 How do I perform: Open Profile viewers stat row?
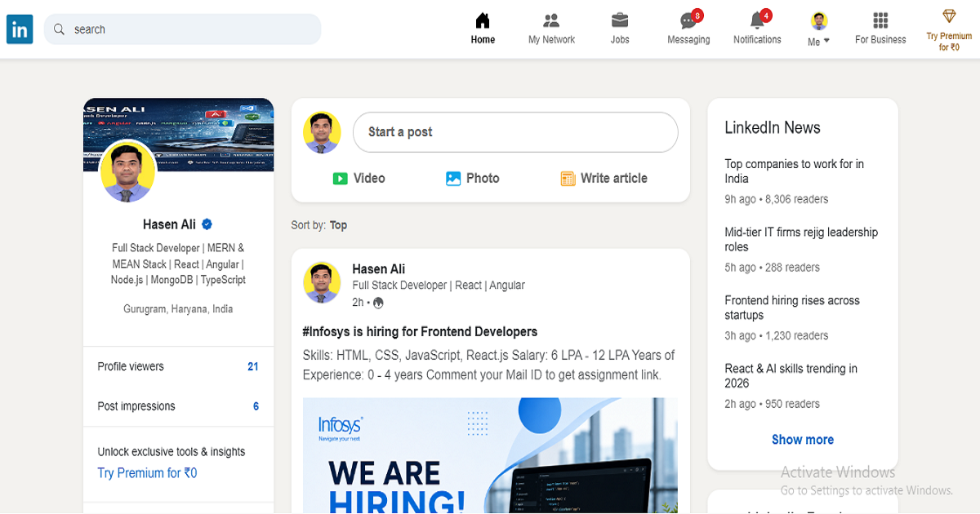(178, 367)
